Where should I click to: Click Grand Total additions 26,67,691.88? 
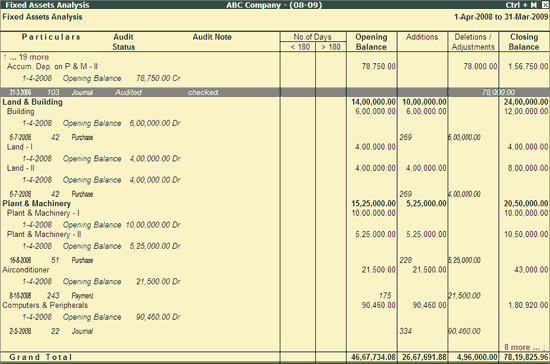(x=424, y=357)
